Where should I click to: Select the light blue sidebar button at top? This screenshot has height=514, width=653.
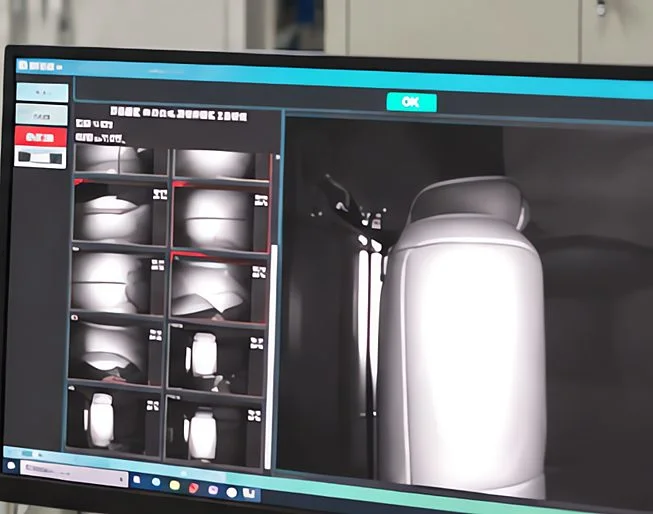[42, 92]
